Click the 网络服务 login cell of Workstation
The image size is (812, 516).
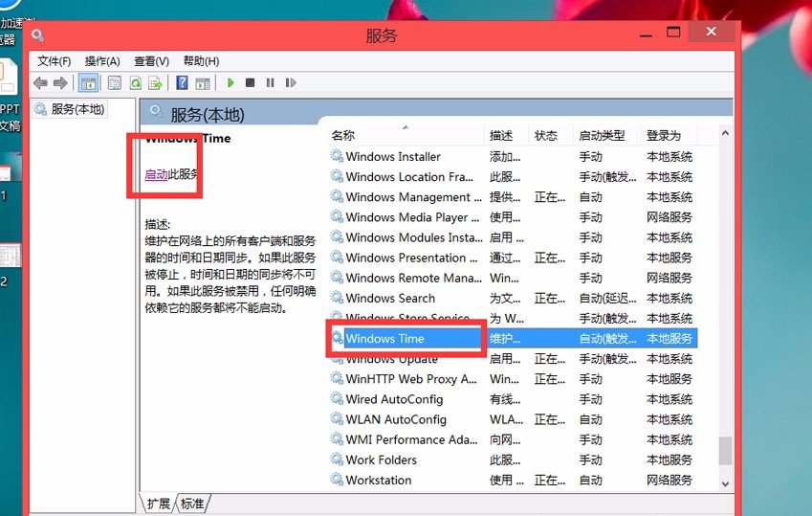669,481
